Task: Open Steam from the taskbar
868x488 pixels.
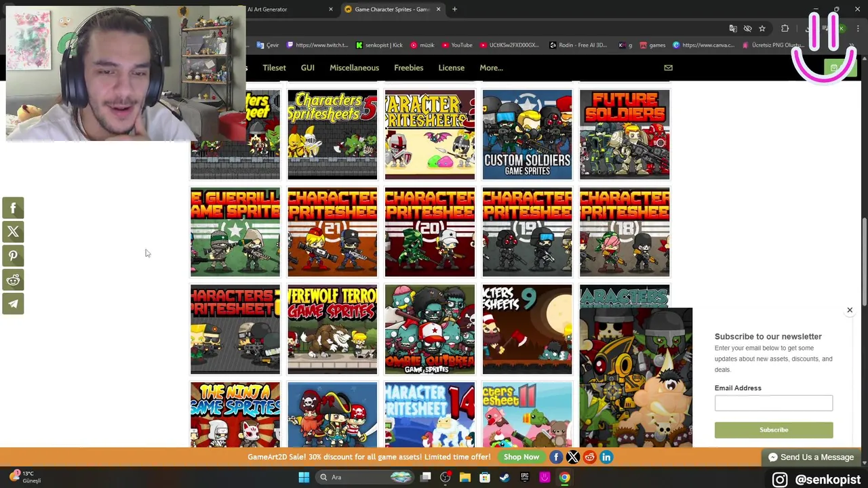Action: click(505, 477)
